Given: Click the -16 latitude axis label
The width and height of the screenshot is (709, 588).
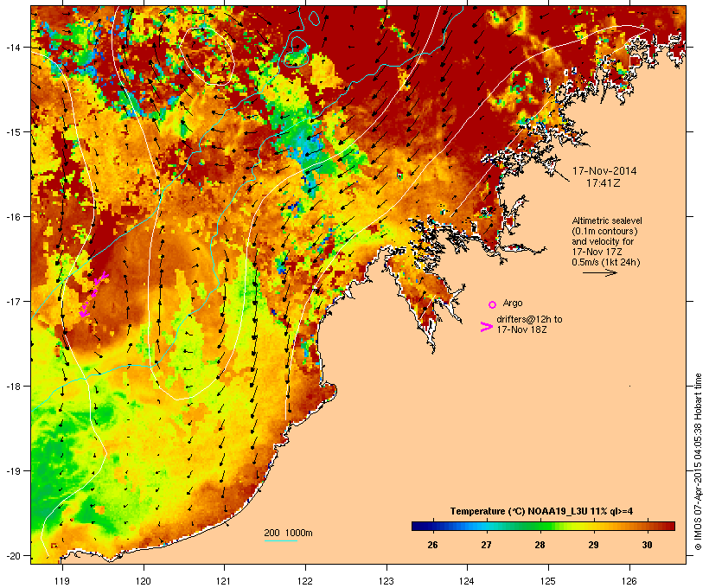Looking at the screenshot, I should 12,217.
